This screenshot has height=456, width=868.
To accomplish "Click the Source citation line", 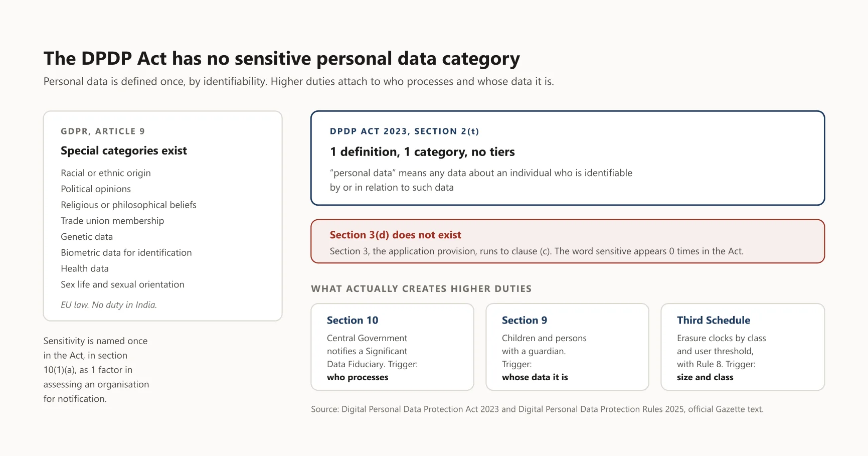I will click(x=537, y=409).
